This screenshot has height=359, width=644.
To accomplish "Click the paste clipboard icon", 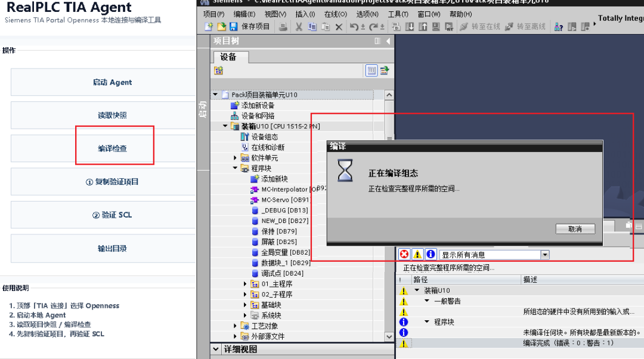I will (326, 27).
